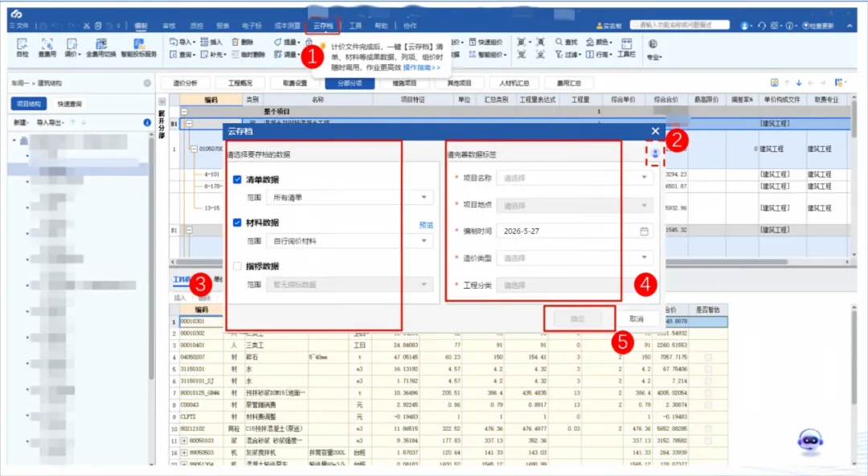Click the calendar icon beside 编制时间
Viewport: 868px width, 476px height.
(x=644, y=231)
